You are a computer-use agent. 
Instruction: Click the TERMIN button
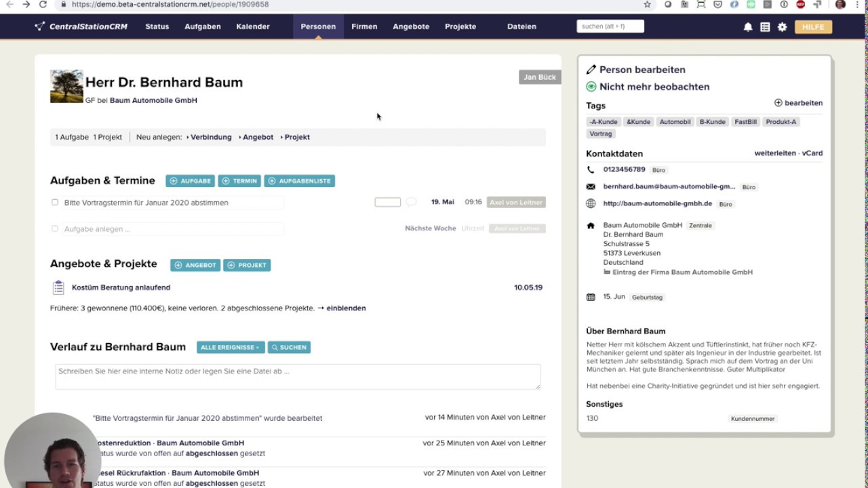pos(239,181)
